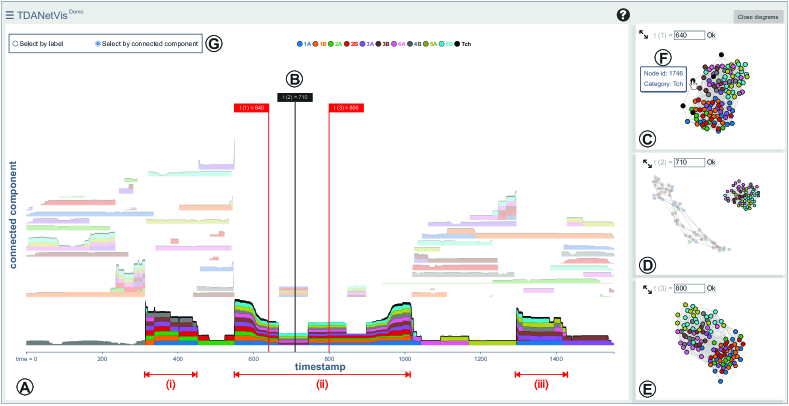Click the lone black Tch node atop t(1) graph
This screenshot has height=406, width=789.
(x=721, y=54)
